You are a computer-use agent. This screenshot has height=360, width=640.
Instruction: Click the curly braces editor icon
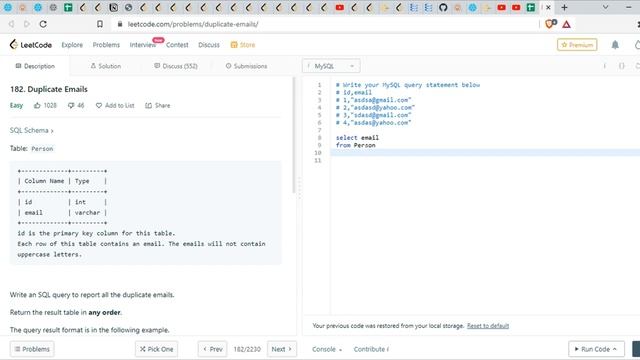coord(621,66)
